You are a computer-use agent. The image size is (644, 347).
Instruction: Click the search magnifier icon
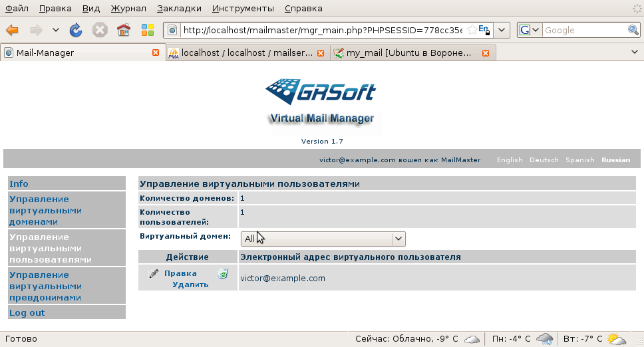[x=633, y=30]
